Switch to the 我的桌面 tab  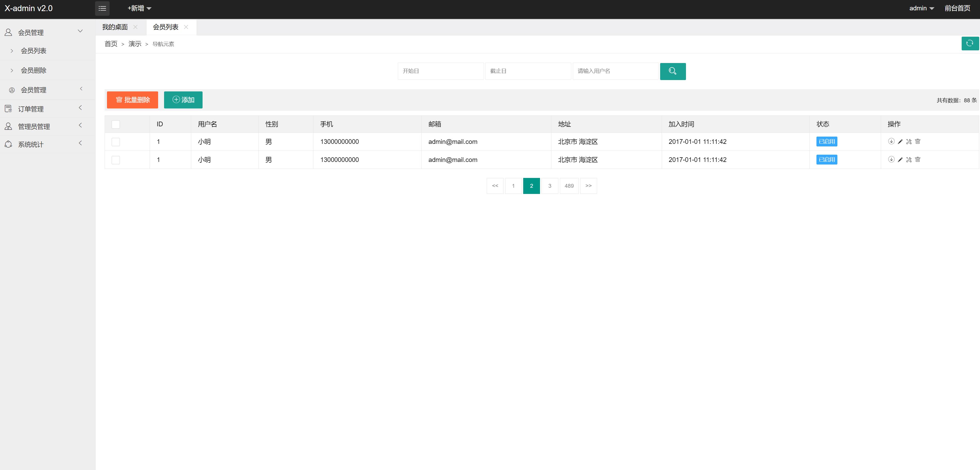[x=115, y=27]
